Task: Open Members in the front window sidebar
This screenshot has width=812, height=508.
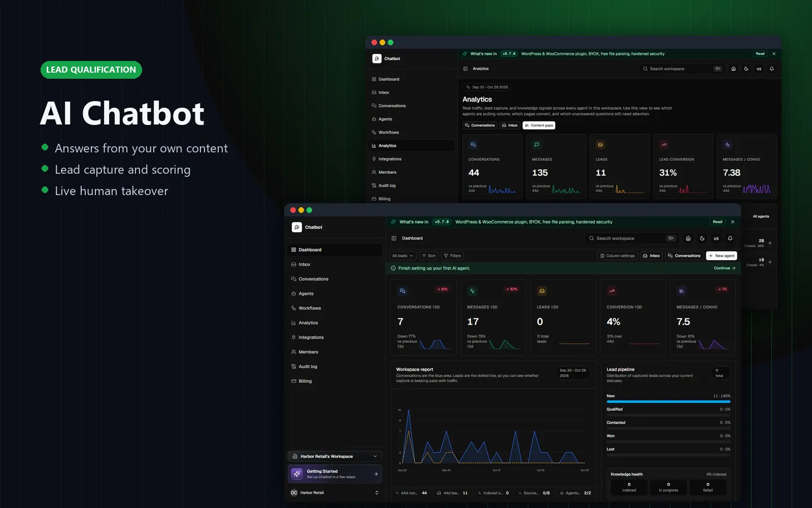Action: pos(334,352)
